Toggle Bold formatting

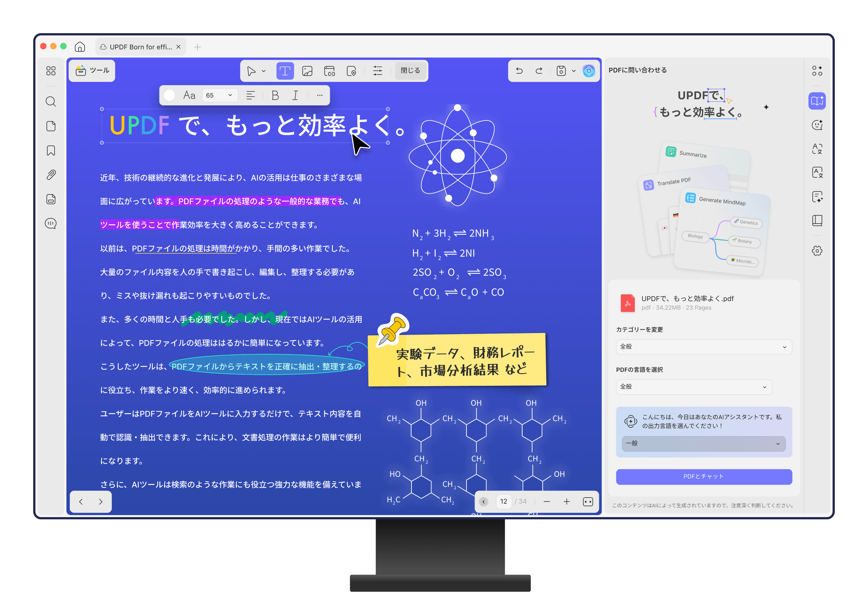(x=275, y=96)
